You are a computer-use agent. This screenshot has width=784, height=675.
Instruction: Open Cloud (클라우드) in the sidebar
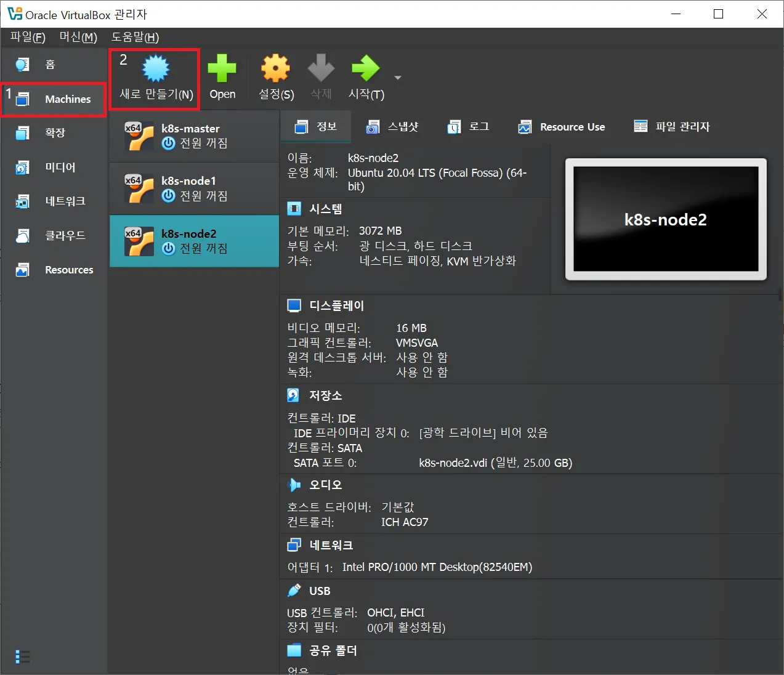tap(54, 235)
